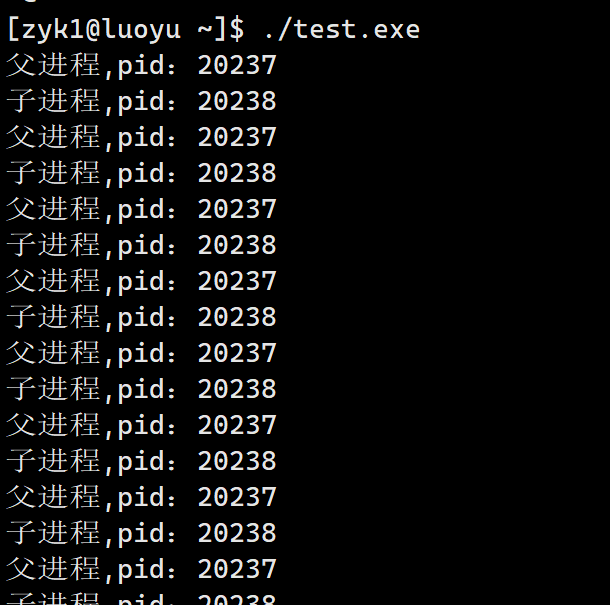610x605 pixels.
Task: Click the third "子进程" output line text
Action: tap(141, 245)
